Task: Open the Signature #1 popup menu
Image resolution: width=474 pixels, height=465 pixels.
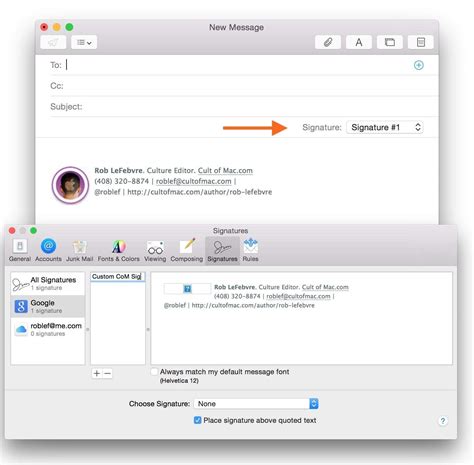Action: (385, 127)
